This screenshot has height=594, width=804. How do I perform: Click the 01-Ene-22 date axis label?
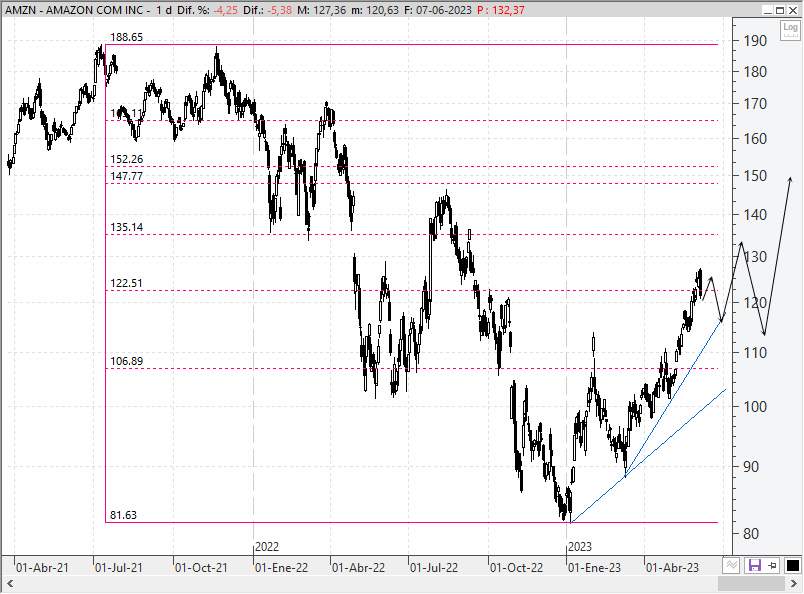[282, 568]
